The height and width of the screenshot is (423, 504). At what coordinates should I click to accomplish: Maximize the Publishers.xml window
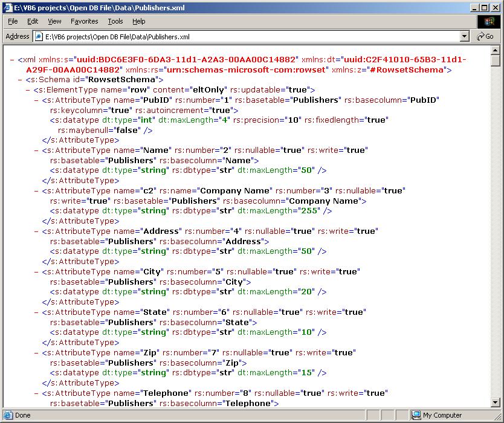click(x=485, y=8)
